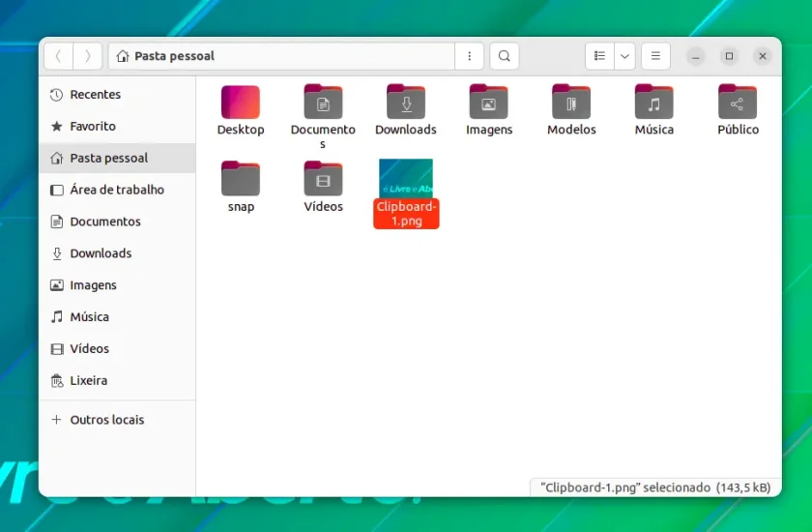Screen dimensions: 812x532
Task: Select the Modelos folder icon
Action: click(x=571, y=102)
